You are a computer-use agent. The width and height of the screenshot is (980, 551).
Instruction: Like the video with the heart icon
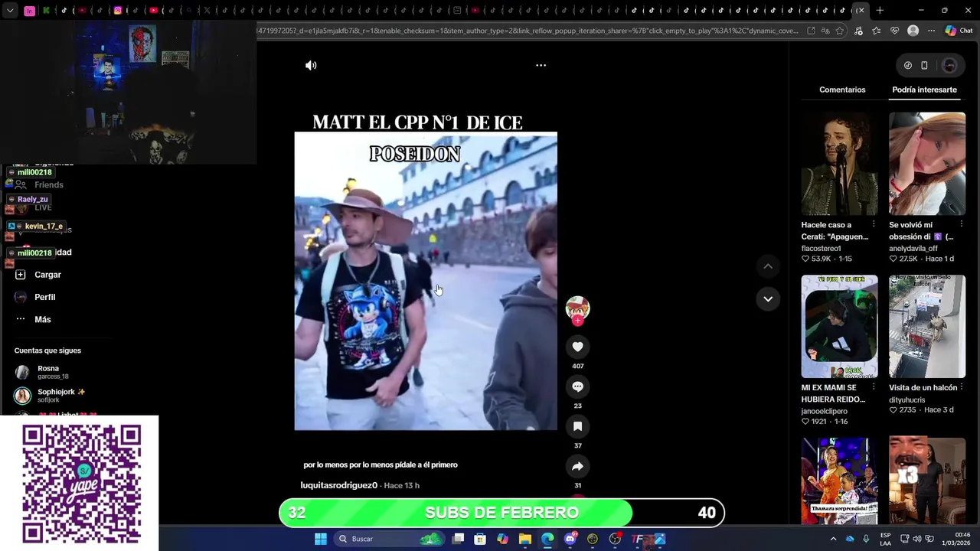(578, 347)
